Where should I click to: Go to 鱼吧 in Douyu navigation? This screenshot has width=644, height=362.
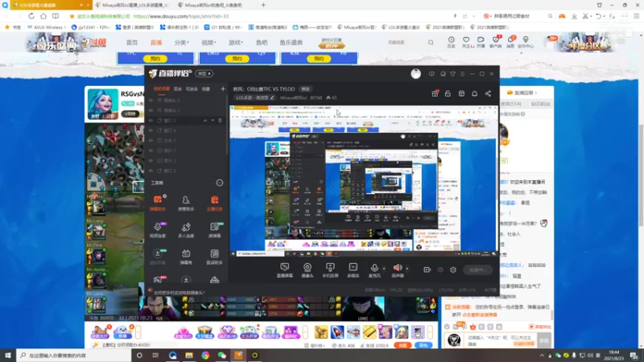[262, 43]
